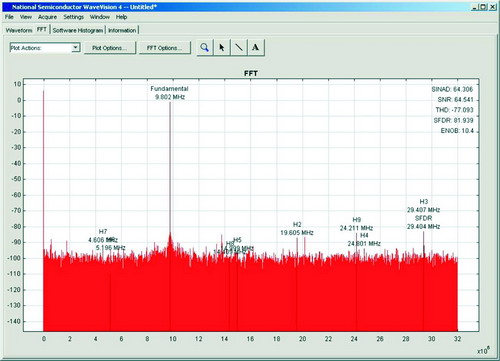Image resolution: width=500 pixels, height=361 pixels.
Task: Open the View menu
Action: point(26,17)
